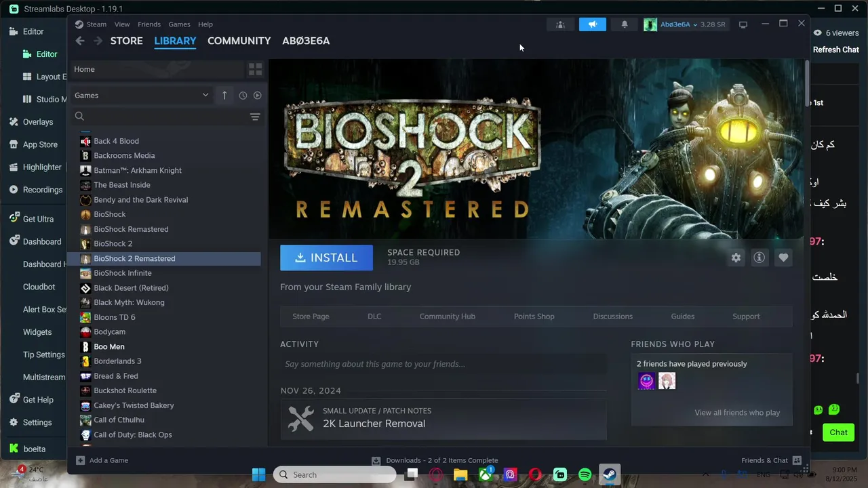868x488 pixels.
Task: Open Steam notifications bell
Action: pos(625,24)
